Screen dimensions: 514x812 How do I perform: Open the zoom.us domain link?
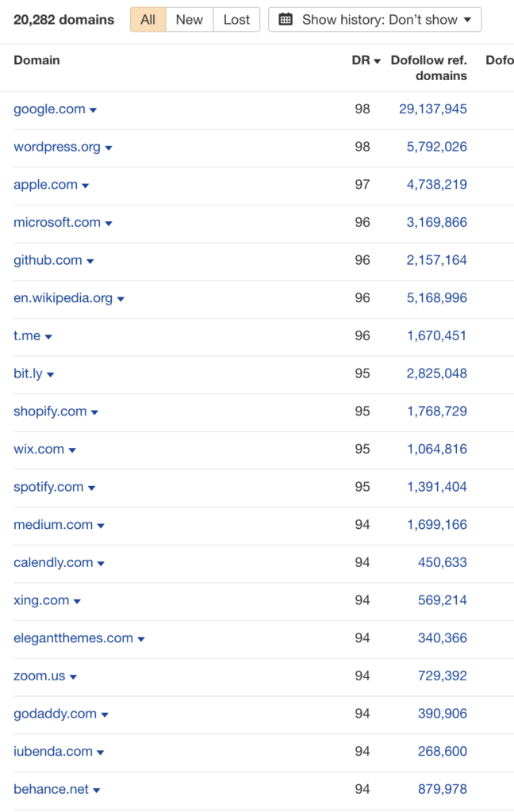pos(40,676)
